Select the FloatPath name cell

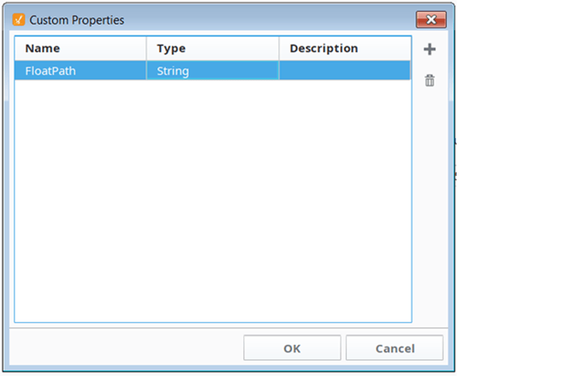coord(80,71)
